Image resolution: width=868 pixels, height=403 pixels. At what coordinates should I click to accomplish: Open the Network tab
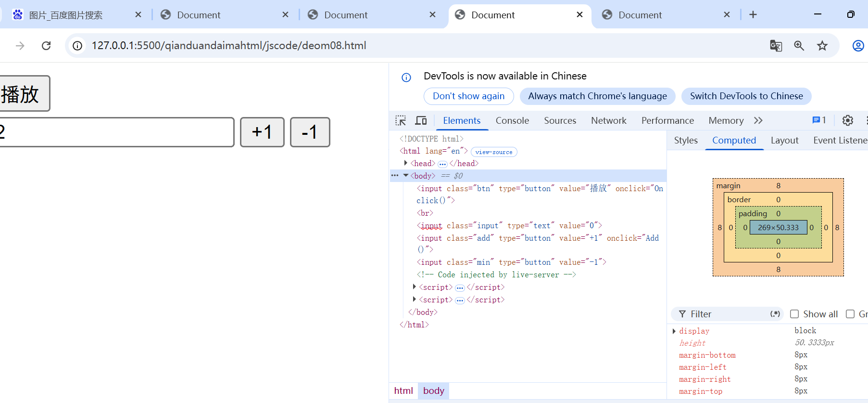point(609,120)
